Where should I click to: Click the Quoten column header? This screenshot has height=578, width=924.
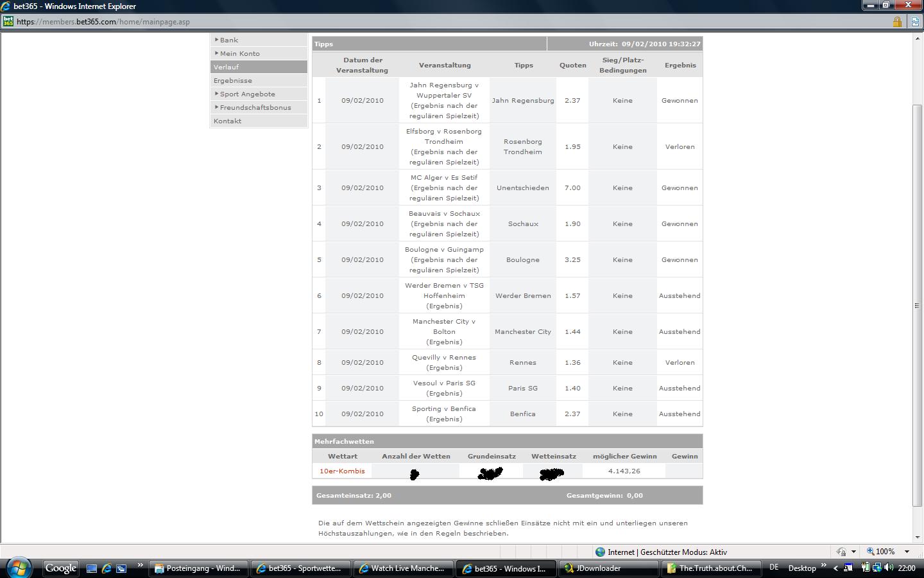tap(572, 65)
